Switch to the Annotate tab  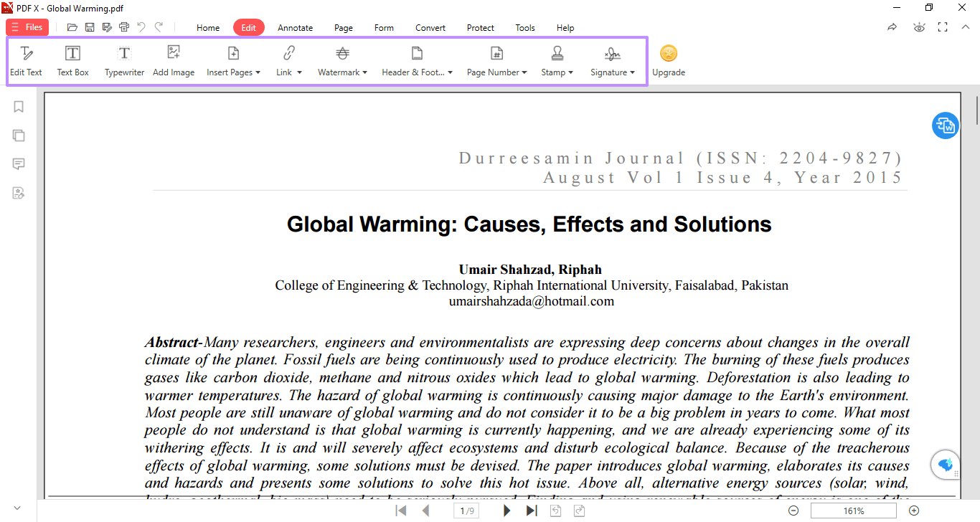[x=295, y=27]
